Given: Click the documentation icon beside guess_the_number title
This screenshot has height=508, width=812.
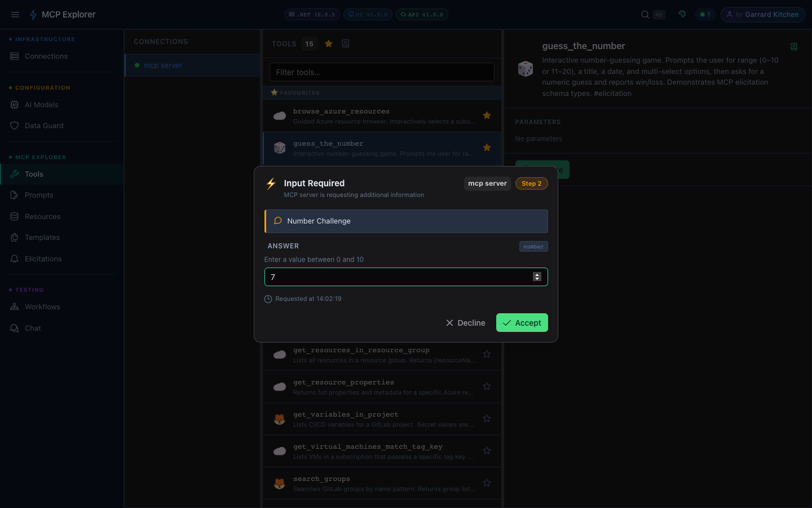Looking at the screenshot, I should 793,47.
